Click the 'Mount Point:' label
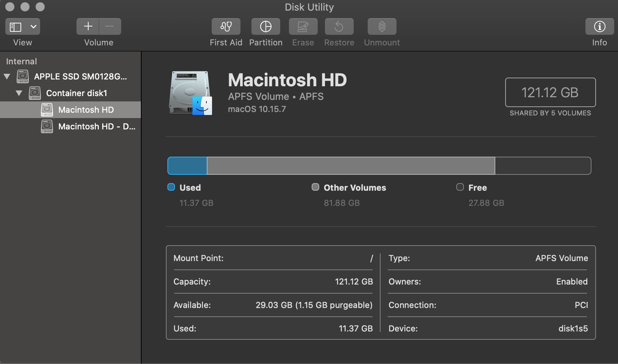The height and width of the screenshot is (364, 618). (198, 258)
